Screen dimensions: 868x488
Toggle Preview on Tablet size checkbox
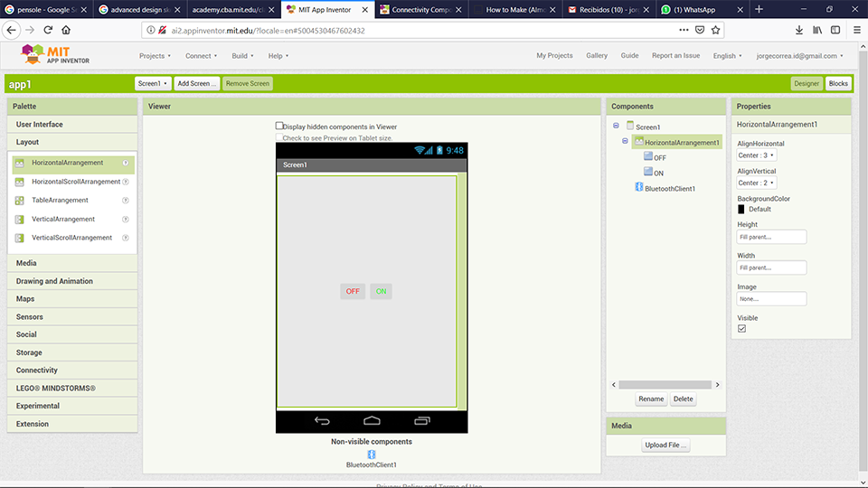coord(279,137)
